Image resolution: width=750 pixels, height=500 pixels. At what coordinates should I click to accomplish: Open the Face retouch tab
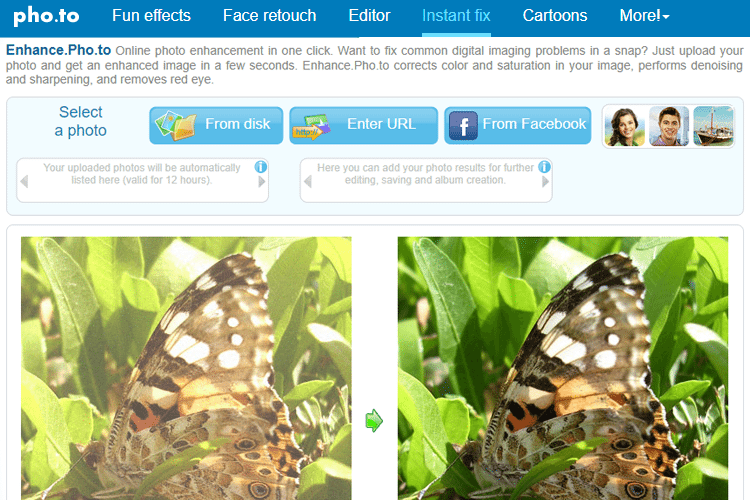point(269,16)
